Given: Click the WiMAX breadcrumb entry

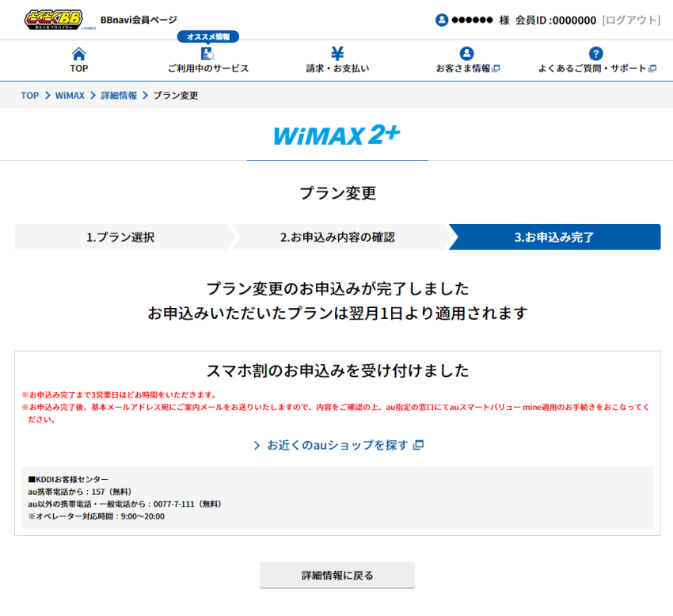Looking at the screenshot, I should coord(68,95).
